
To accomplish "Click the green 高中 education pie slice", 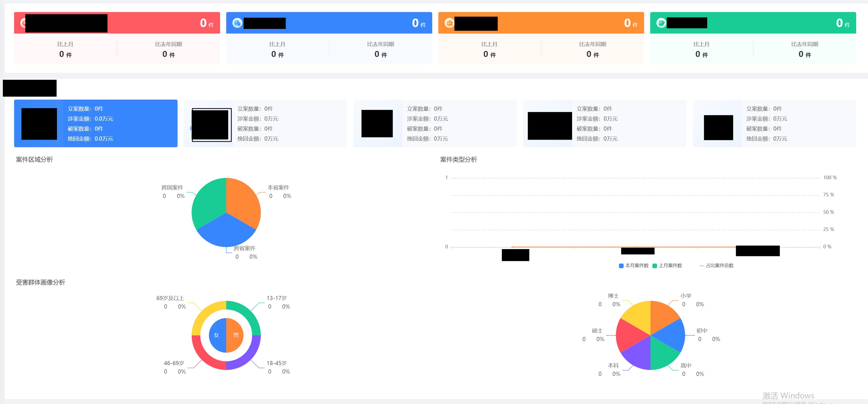I will (661, 354).
